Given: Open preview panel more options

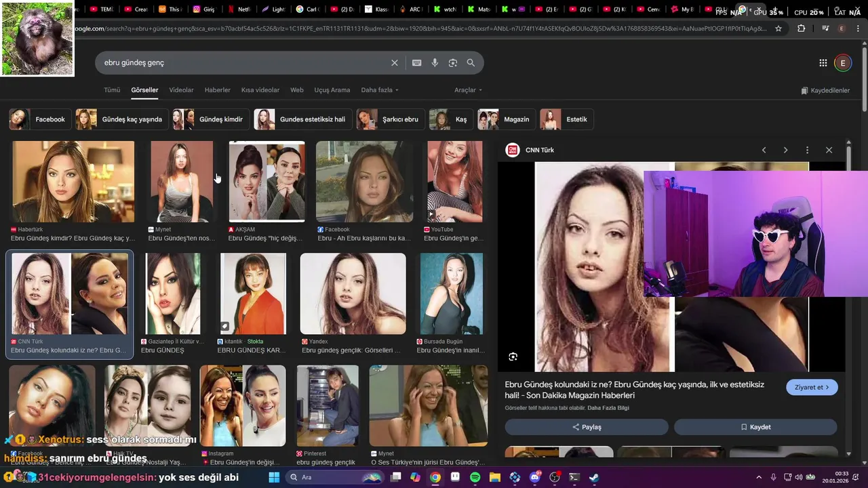Looking at the screenshot, I should coord(807,150).
